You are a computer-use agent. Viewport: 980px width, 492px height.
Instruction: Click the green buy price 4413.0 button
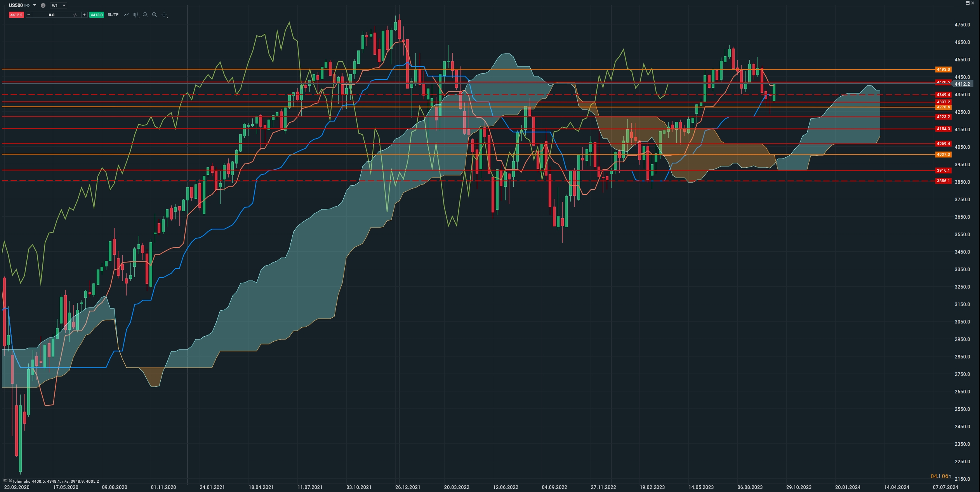[x=97, y=15]
